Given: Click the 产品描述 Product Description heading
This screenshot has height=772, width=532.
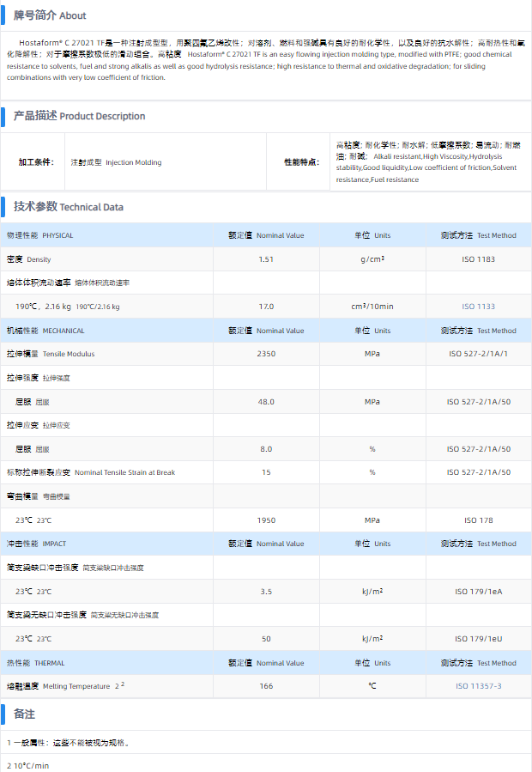Looking at the screenshot, I should (79, 116).
